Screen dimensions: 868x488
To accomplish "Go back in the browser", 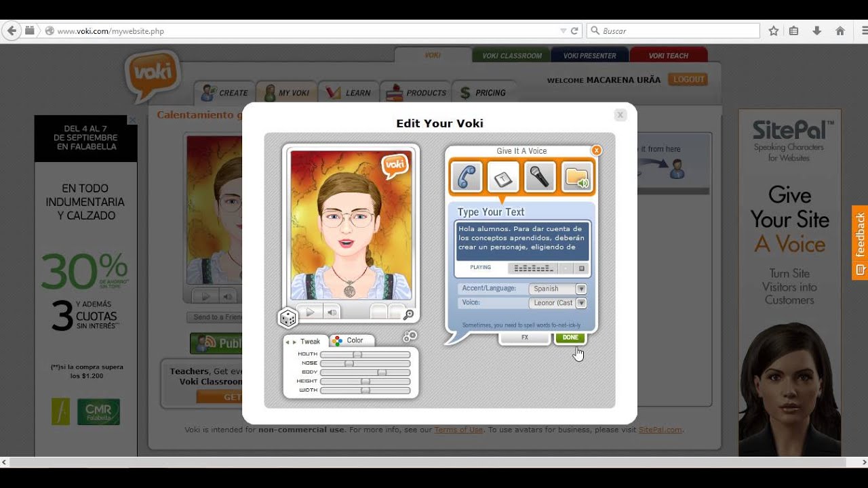I will [11, 30].
